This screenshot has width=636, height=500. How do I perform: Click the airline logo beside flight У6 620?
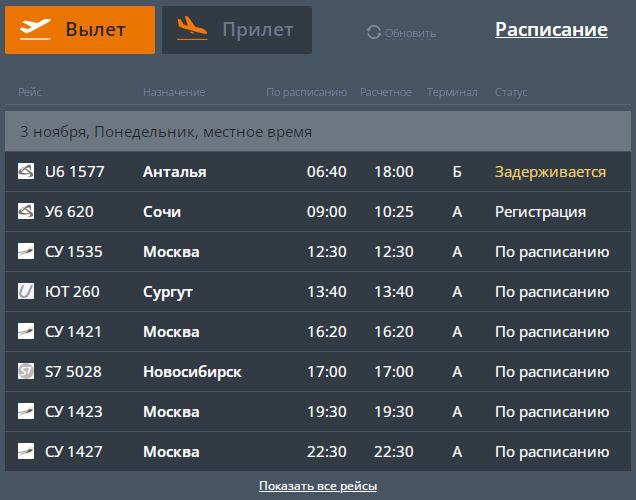tap(26, 211)
